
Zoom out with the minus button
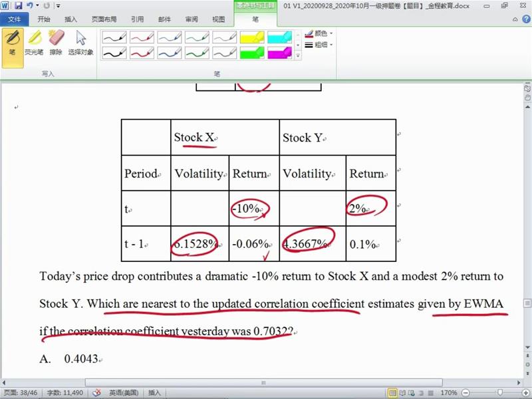(x=466, y=393)
